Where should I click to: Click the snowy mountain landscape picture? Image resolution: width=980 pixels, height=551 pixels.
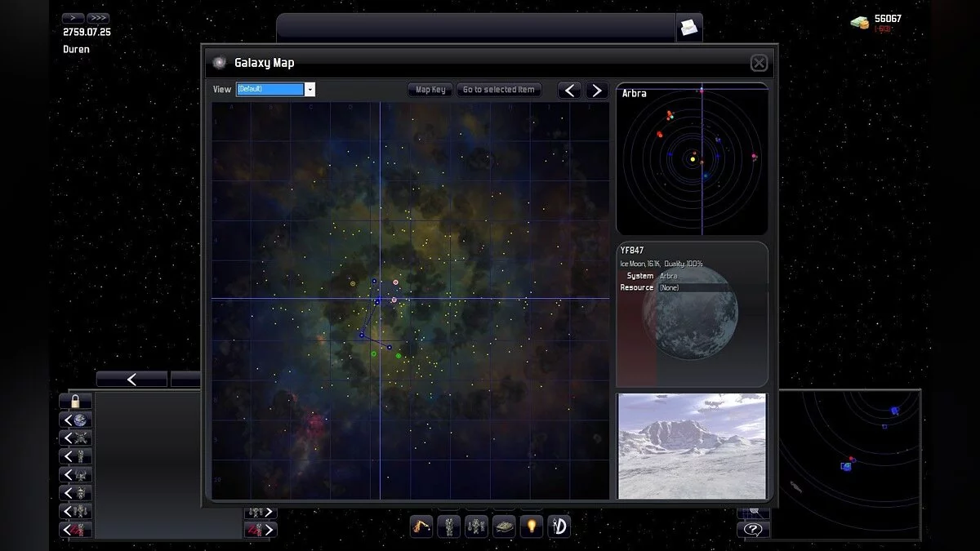tap(693, 446)
